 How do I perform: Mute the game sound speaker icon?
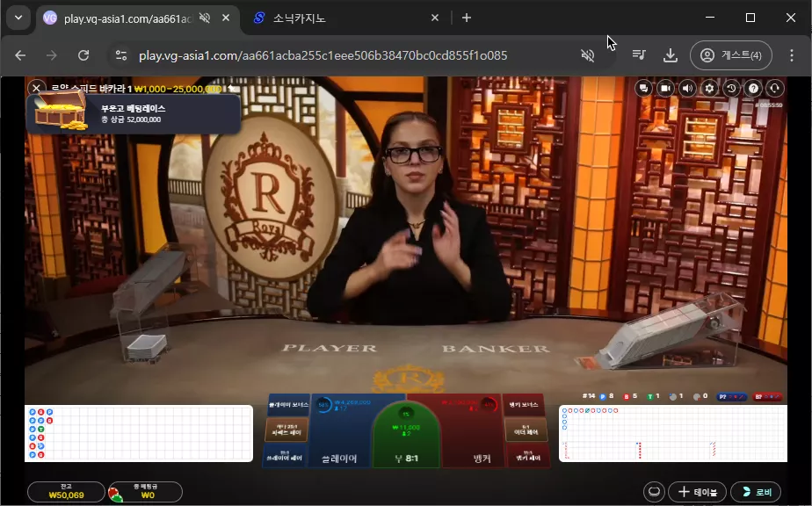tap(688, 89)
